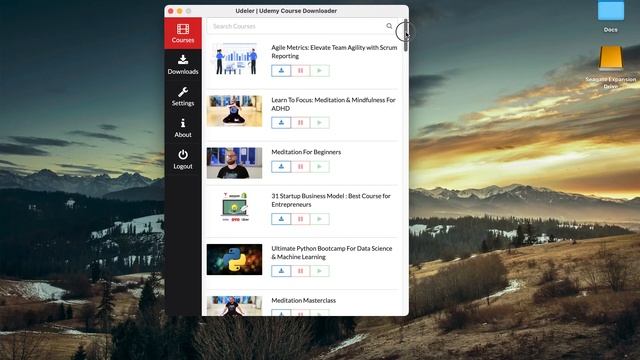640x360 pixels.
Task: Click Meditation Masterclass course thumbnail
Action: (234, 306)
